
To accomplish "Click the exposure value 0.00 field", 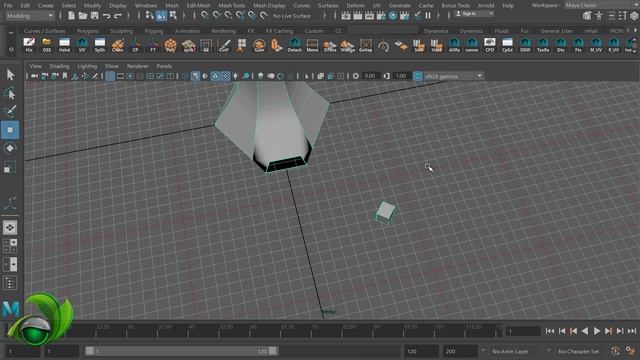I will pyautogui.click(x=370, y=76).
